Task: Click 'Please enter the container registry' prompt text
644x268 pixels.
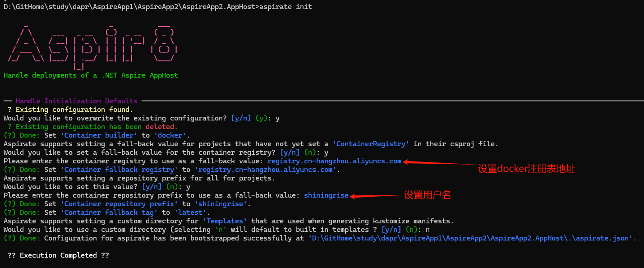Action: click(x=133, y=161)
